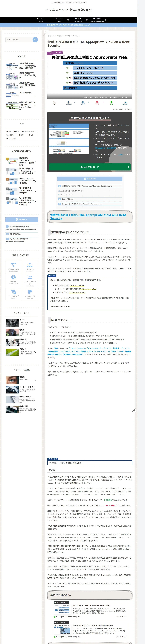The height and width of the screenshot is (644, 145).
Task: Open the 知識 nav menu item
Action: click(x=78, y=20)
